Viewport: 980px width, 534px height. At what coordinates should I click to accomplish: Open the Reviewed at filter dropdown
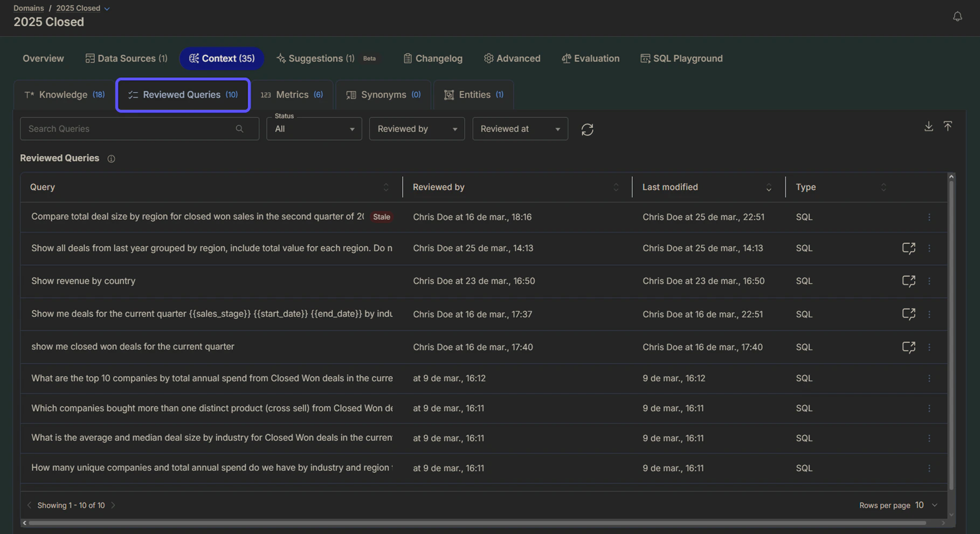[x=520, y=129]
